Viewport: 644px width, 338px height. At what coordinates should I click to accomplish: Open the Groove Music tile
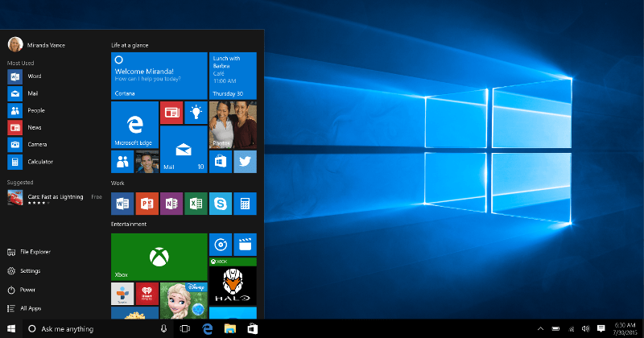click(220, 245)
